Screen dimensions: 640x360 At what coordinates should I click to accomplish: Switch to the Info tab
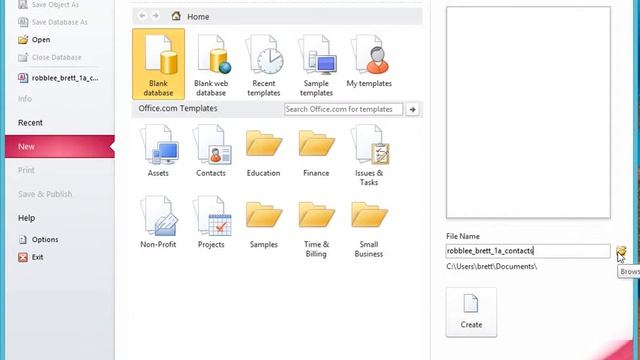24,99
